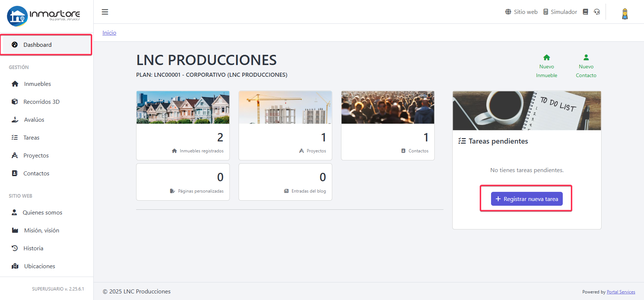This screenshot has width=644, height=300.
Task: Click the green person Nuevo Contacto icon
Action: coord(586,57)
